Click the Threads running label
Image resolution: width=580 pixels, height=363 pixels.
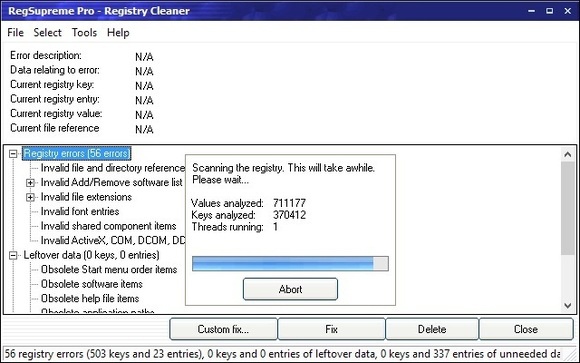coord(227,227)
